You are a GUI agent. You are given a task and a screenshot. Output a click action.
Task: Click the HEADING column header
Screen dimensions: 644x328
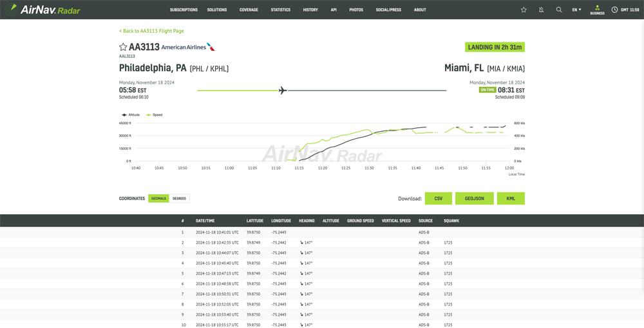coord(307,221)
